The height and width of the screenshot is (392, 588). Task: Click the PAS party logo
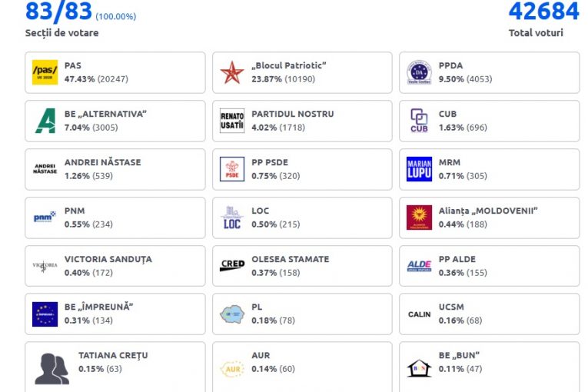click(x=45, y=72)
